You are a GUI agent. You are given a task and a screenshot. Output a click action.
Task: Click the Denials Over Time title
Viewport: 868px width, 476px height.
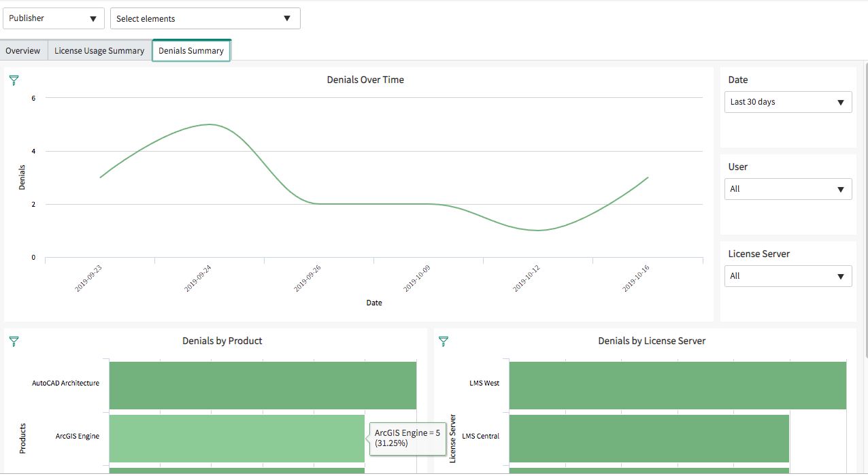click(365, 80)
